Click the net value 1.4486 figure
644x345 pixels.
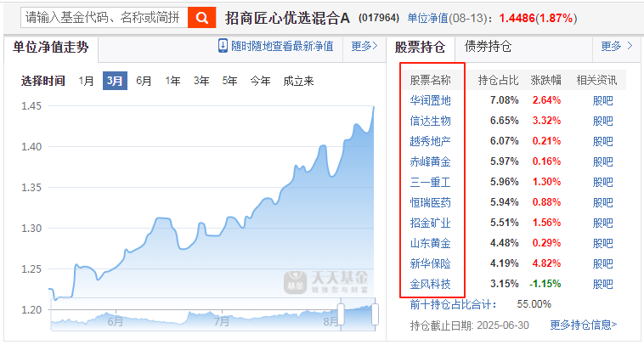click(517, 18)
